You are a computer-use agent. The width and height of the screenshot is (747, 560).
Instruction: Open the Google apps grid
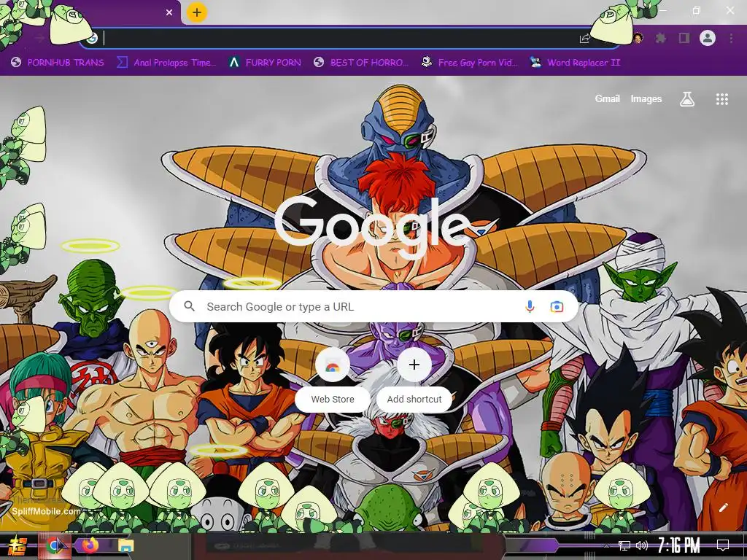click(722, 99)
